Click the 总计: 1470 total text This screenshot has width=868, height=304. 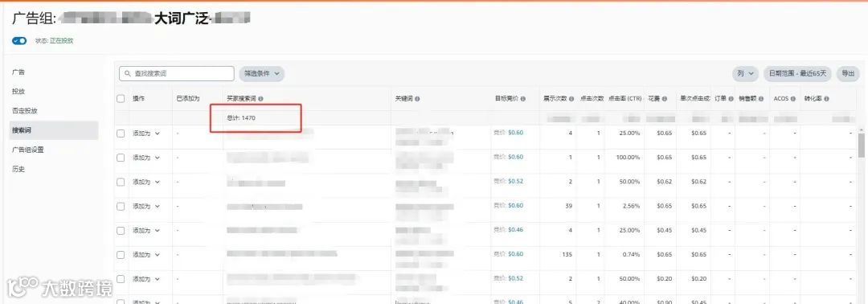click(241, 118)
